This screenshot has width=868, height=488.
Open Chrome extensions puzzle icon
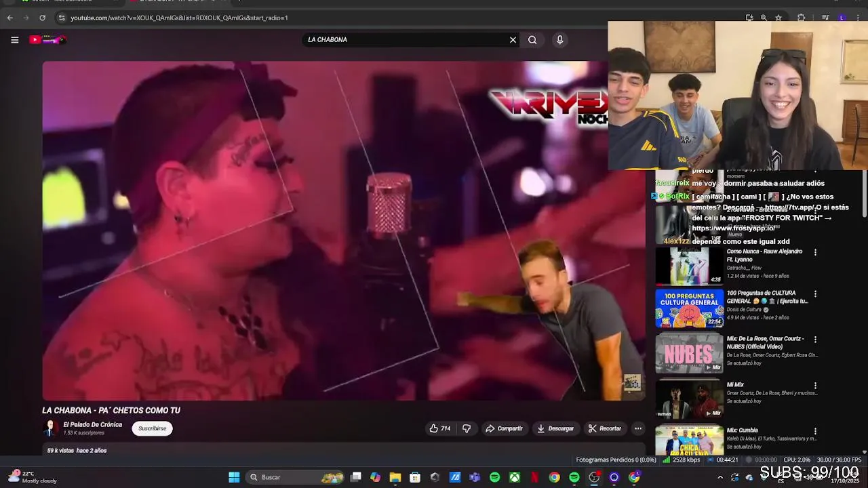click(x=801, y=18)
